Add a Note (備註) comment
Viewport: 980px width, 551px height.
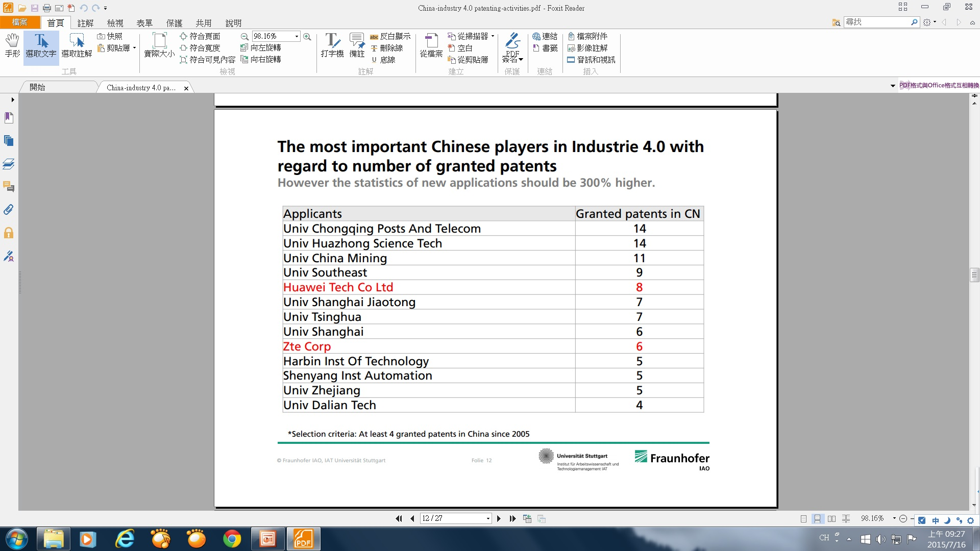point(357,45)
